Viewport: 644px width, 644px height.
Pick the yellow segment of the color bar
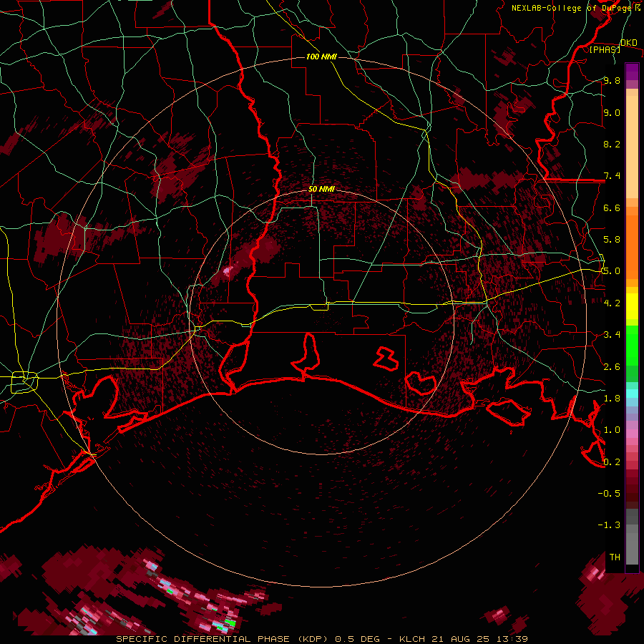pyautogui.click(x=632, y=306)
